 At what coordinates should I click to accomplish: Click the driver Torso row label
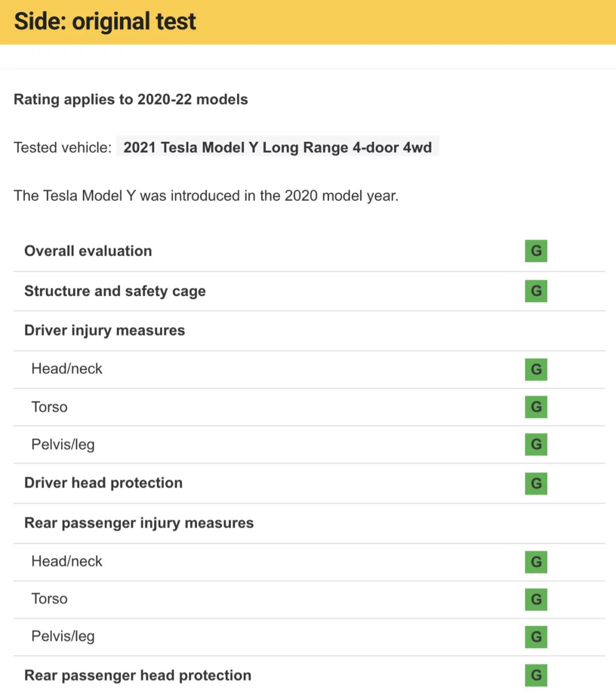49,407
